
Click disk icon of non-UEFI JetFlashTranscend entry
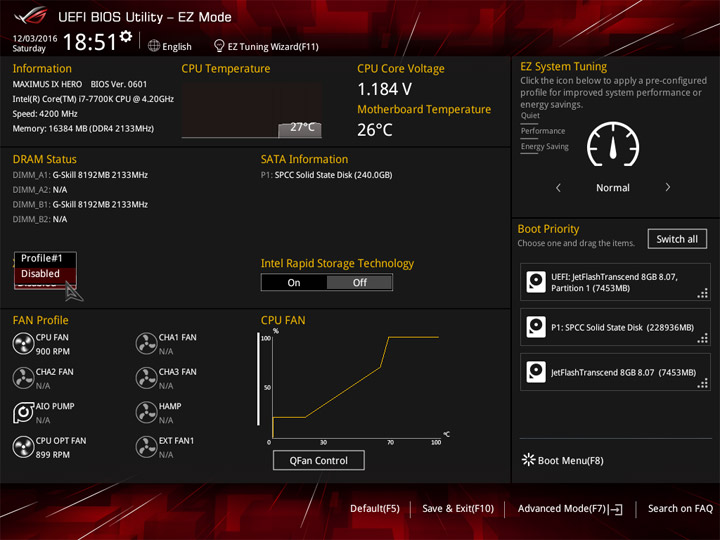coord(536,372)
